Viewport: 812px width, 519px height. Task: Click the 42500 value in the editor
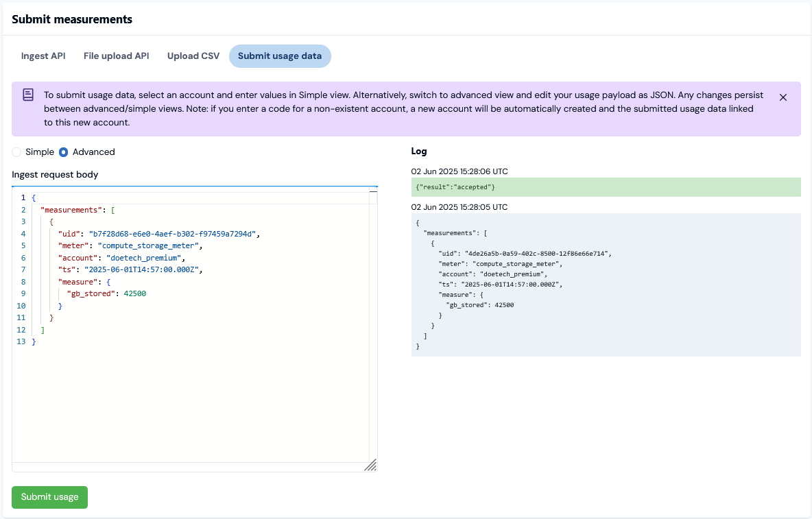(x=134, y=294)
